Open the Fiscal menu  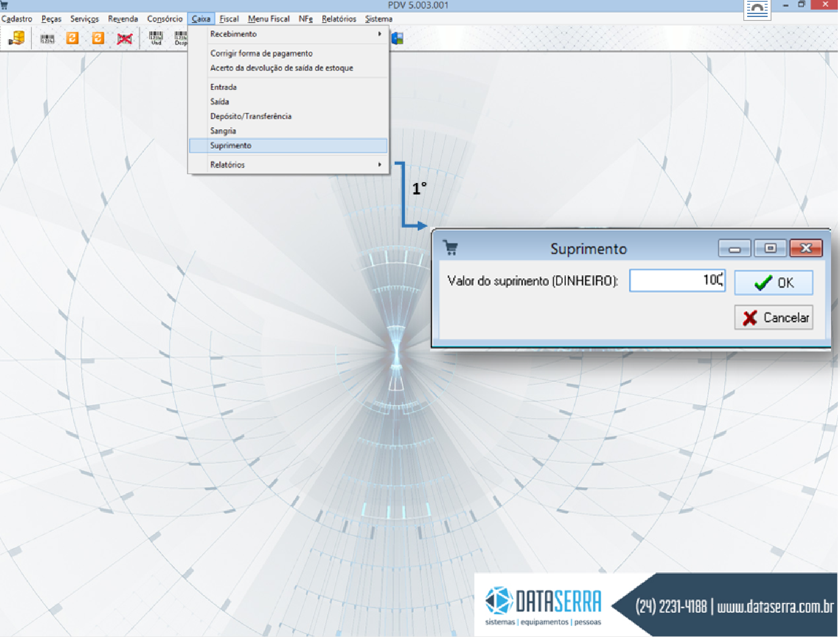229,19
